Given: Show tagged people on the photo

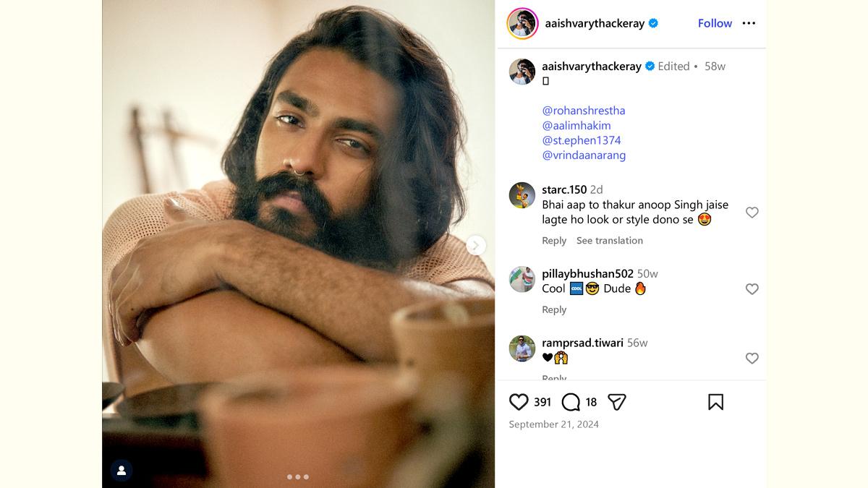Looking at the screenshot, I should pyautogui.click(x=122, y=471).
